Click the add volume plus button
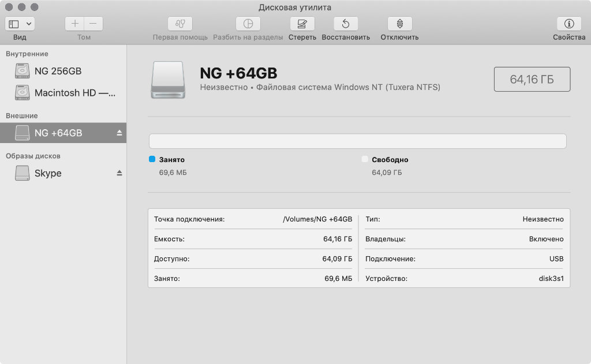This screenshot has width=591, height=364. 74,24
